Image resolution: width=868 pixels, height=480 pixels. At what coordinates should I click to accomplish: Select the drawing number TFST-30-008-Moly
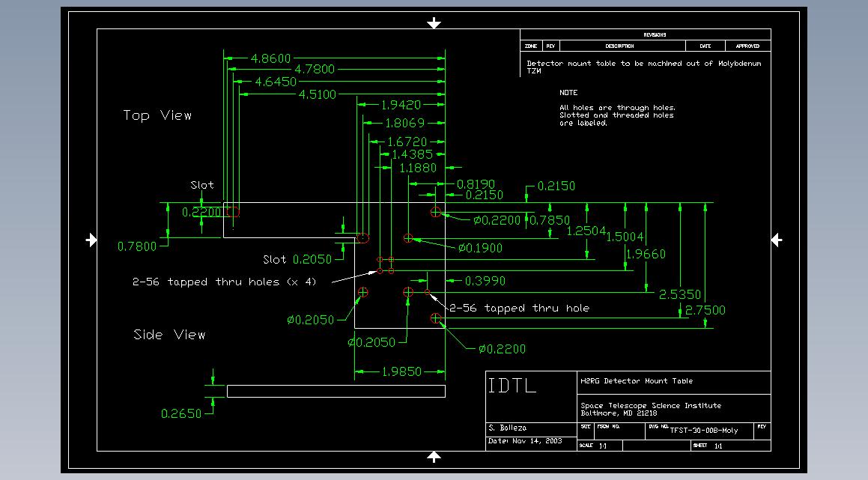[703, 431]
